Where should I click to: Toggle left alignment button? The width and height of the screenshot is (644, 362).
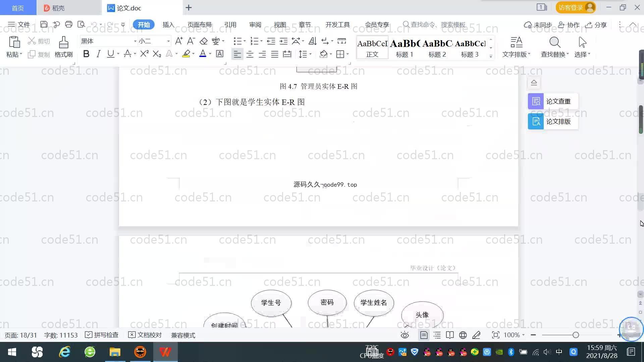[x=237, y=54]
